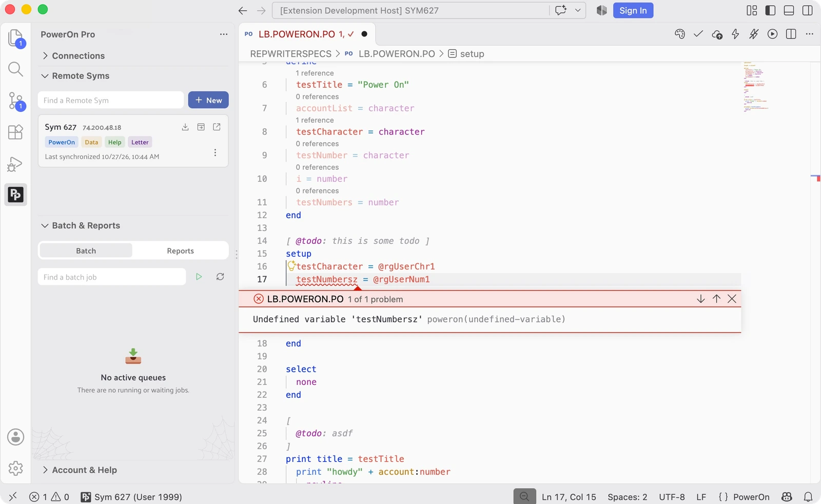
Task: Click Sym 627 (User 1999) status item
Action: click(x=131, y=497)
